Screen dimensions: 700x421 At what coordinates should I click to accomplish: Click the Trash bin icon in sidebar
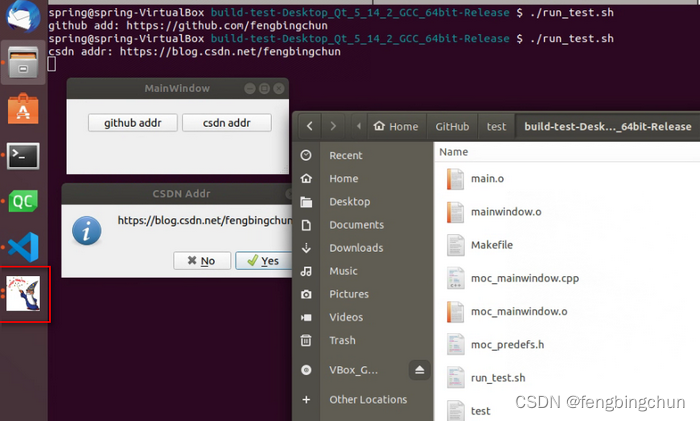pyautogui.click(x=306, y=341)
